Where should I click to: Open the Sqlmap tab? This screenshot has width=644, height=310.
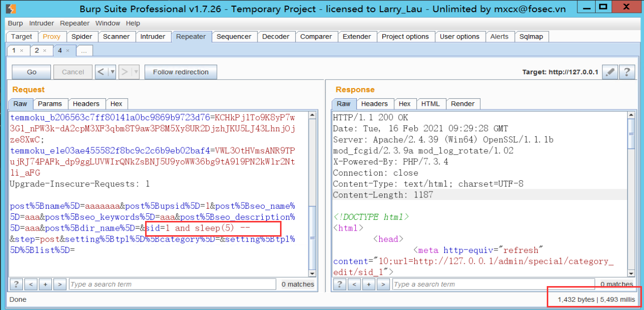(531, 37)
